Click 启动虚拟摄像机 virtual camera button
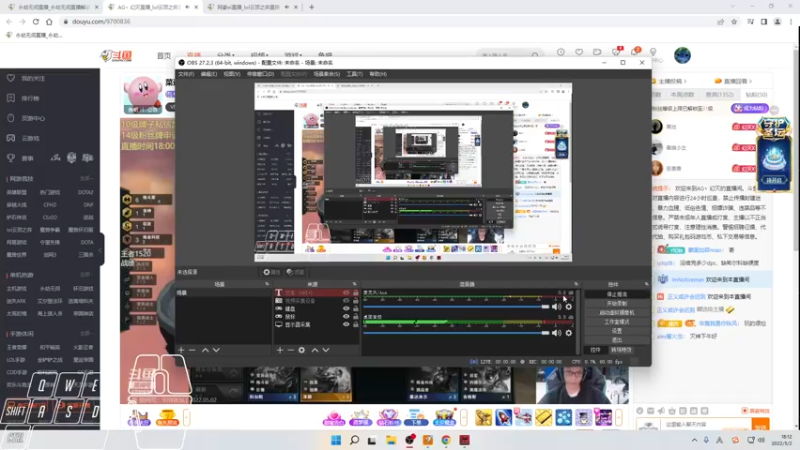Screen dimensions: 800x450 click(617, 313)
